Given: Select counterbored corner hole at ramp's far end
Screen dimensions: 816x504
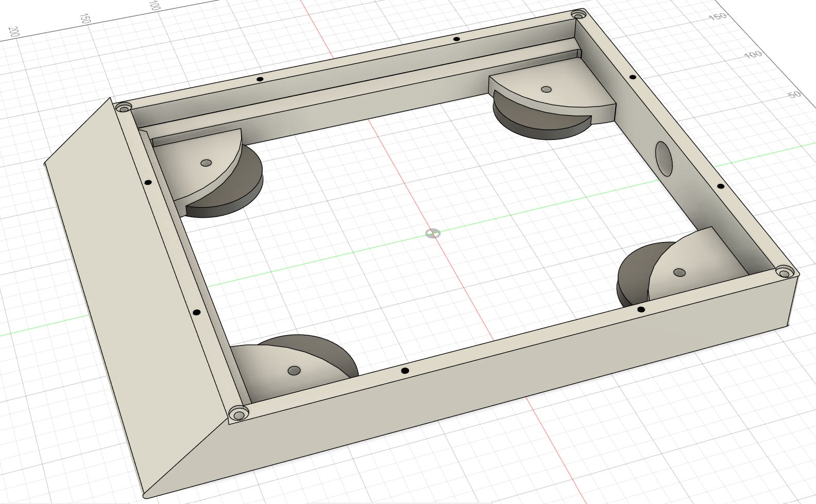Looking at the screenshot, I should (124, 108).
